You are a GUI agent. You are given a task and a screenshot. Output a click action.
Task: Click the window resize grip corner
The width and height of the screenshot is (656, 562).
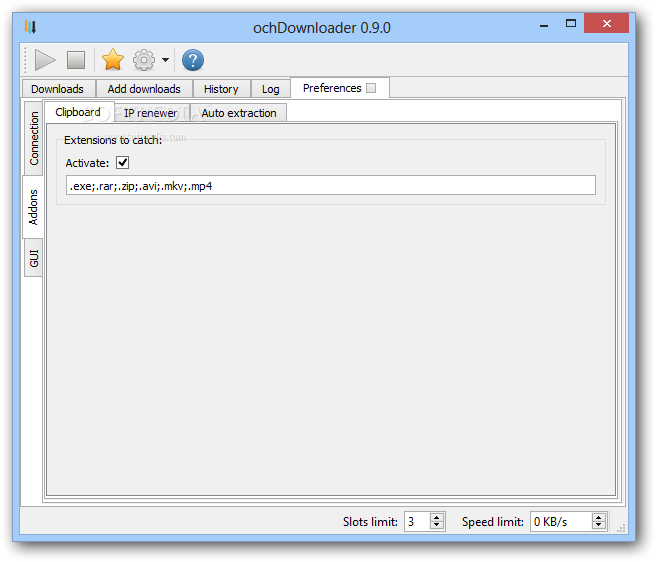[x=621, y=528]
